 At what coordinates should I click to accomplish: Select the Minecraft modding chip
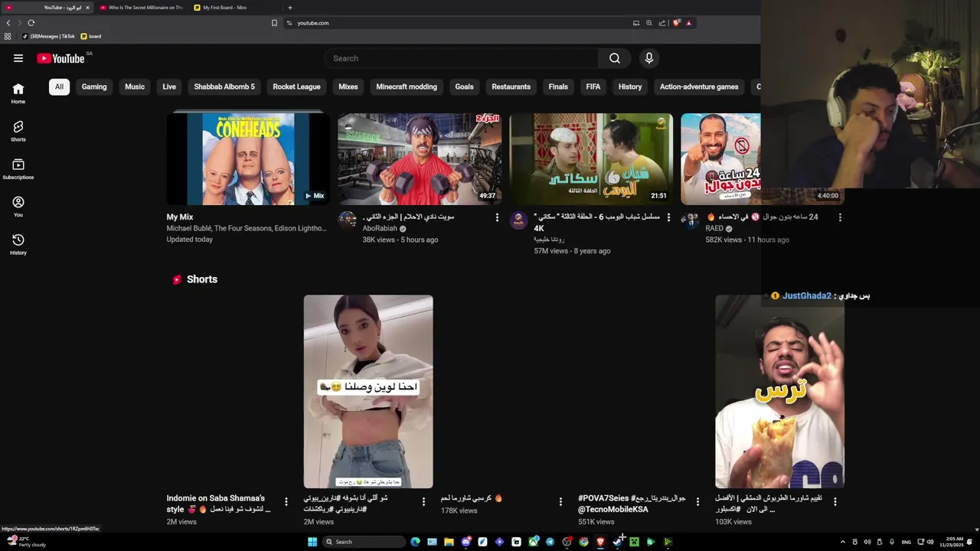point(407,86)
